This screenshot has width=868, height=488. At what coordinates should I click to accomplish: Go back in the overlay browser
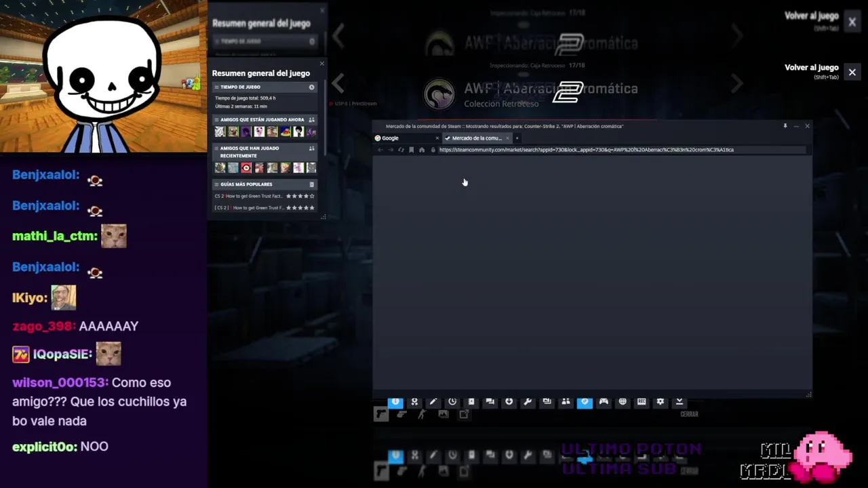pos(380,150)
